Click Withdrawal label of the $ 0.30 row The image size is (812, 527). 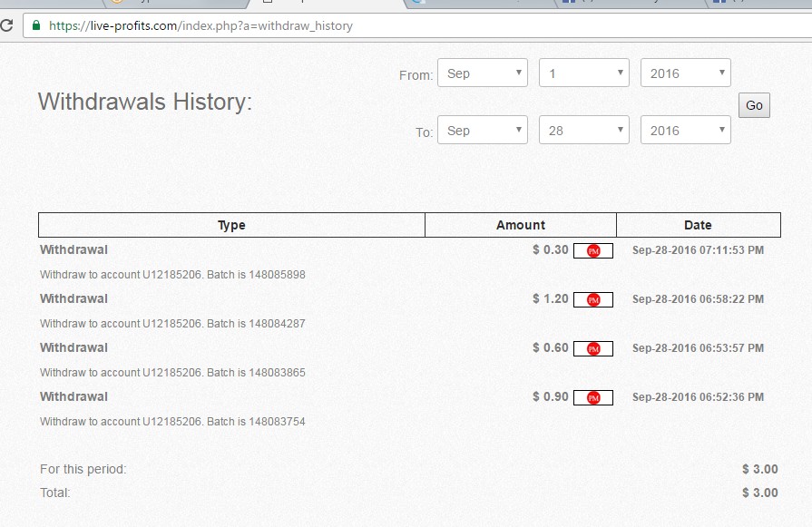[73, 249]
